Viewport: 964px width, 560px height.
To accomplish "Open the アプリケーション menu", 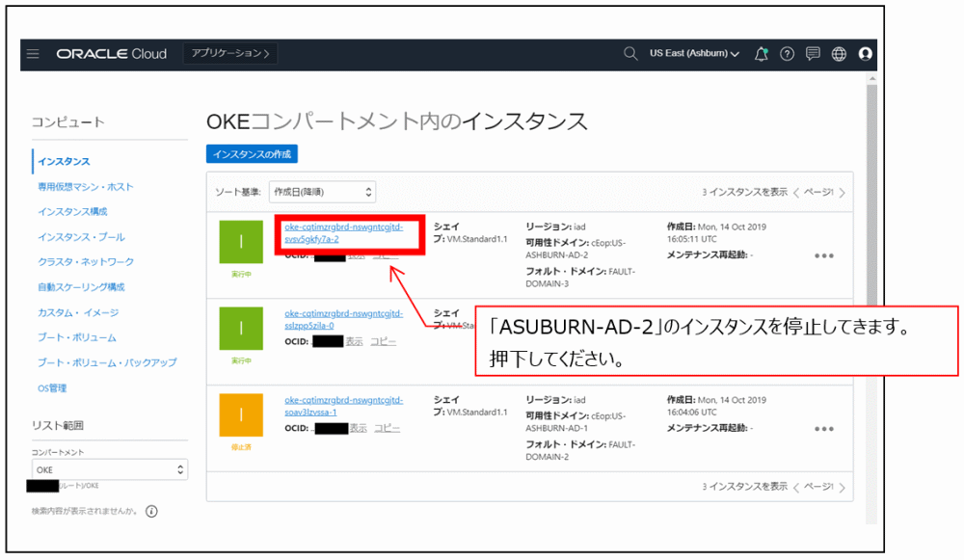I will (x=228, y=54).
